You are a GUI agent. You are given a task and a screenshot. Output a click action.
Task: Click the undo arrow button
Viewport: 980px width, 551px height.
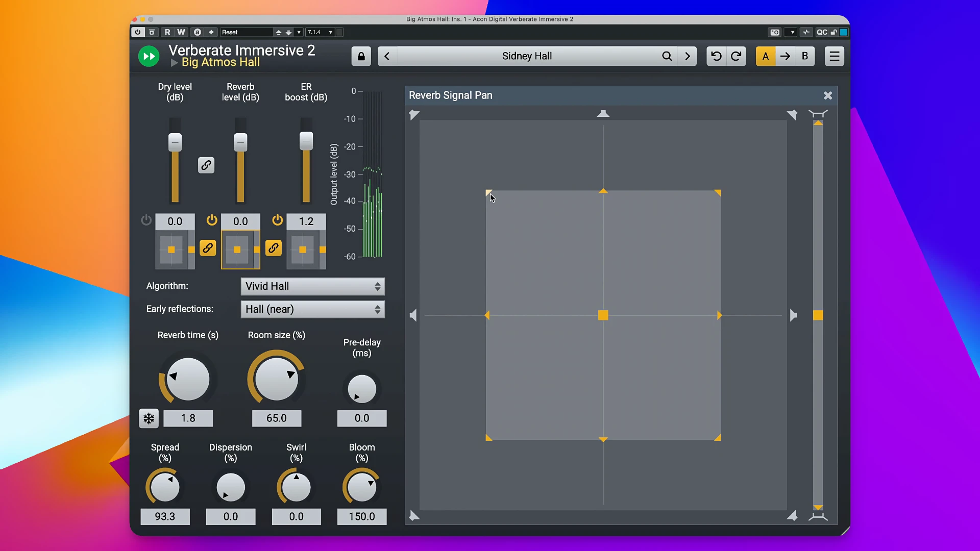(x=716, y=56)
